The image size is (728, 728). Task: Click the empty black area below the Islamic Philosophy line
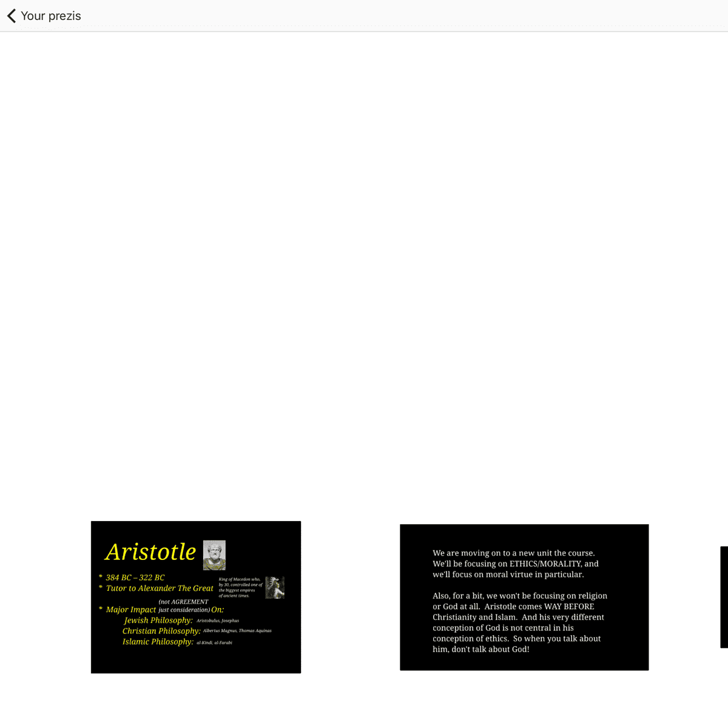click(x=195, y=660)
